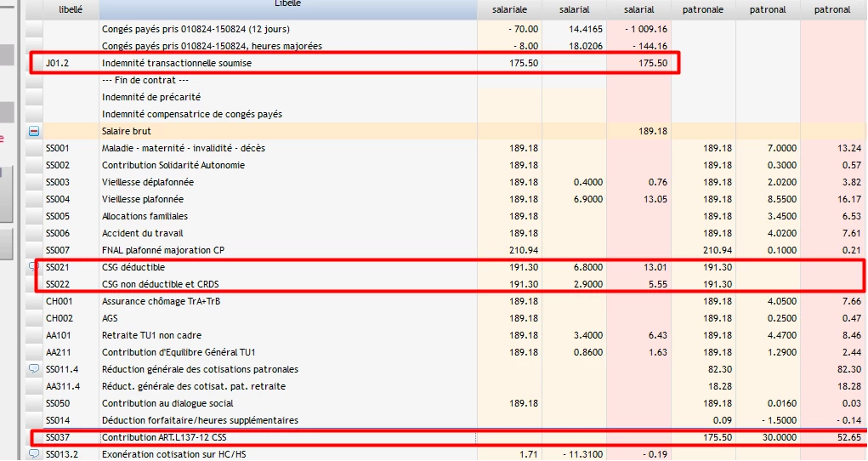Select code CH001
The width and height of the screenshot is (868, 461).
(59, 301)
